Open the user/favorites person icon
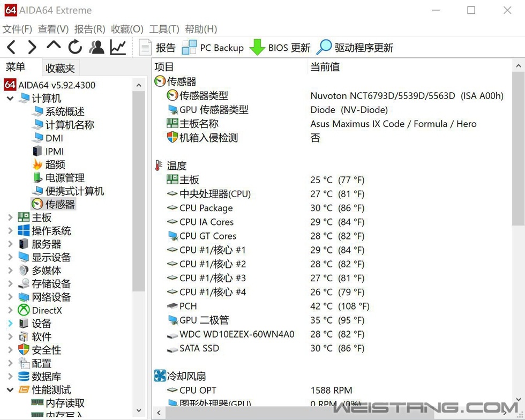Image resolution: width=525 pixels, height=420 pixels. click(97, 48)
